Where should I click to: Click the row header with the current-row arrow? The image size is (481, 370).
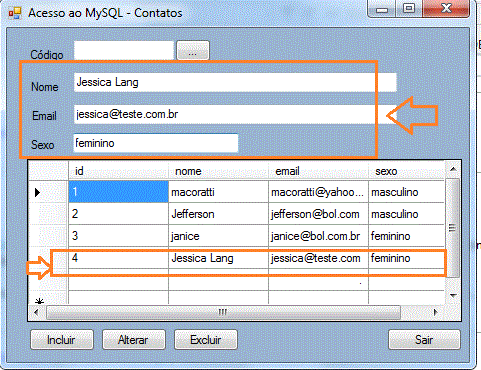pyautogui.click(x=48, y=192)
